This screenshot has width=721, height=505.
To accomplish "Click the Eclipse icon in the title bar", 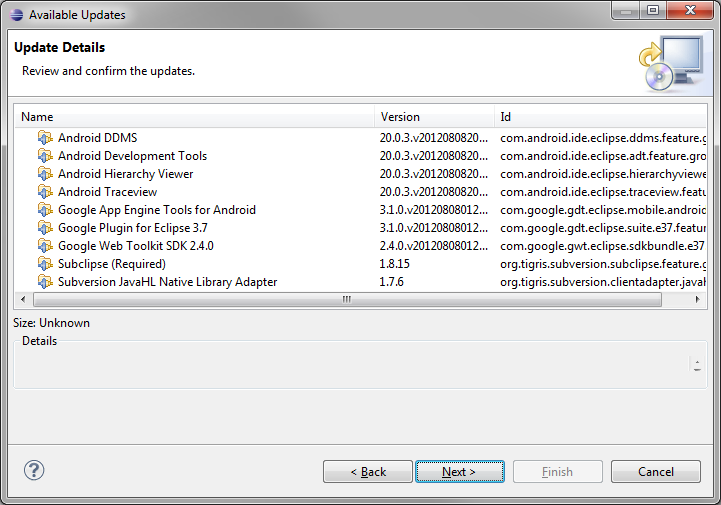I will point(16,15).
